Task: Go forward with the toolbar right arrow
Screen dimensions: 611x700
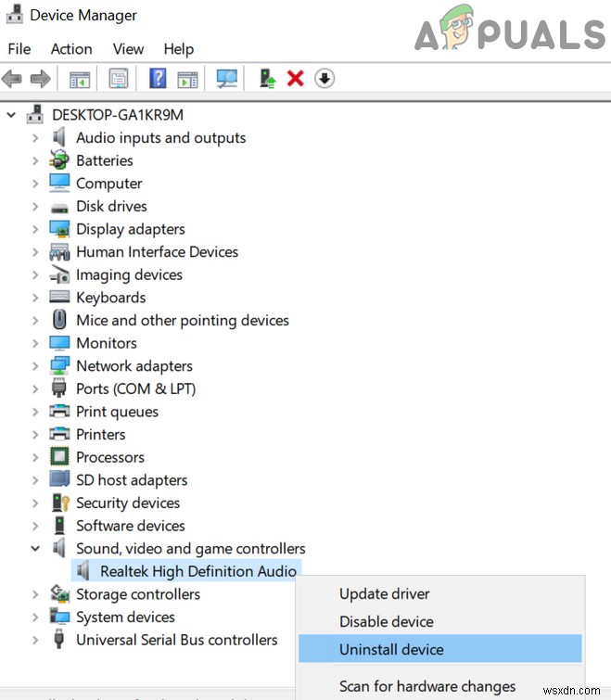Action: (41, 79)
